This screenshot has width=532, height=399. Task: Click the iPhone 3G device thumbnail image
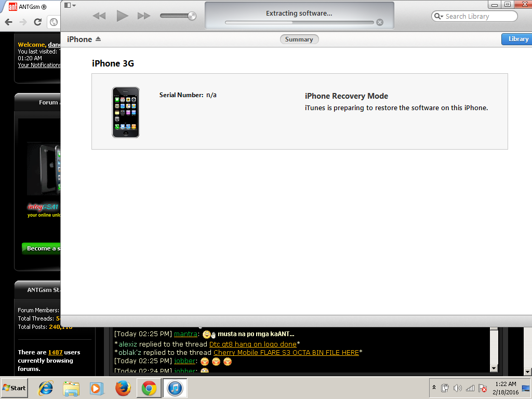[126, 112]
